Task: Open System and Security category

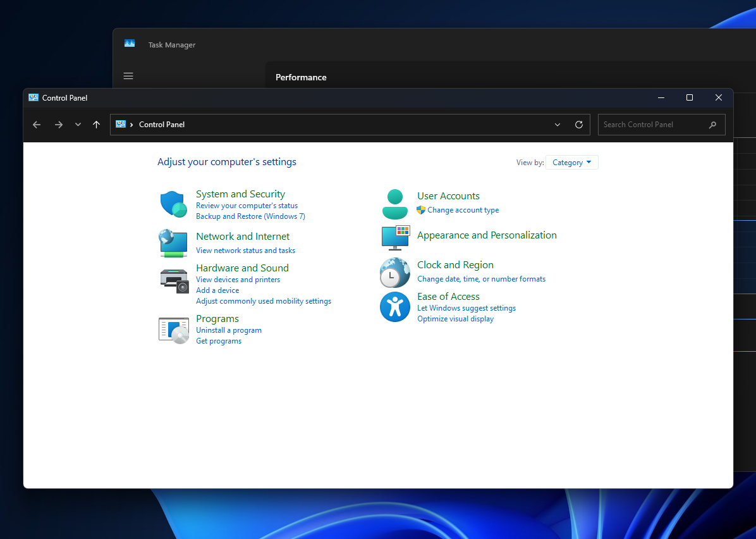Action: (x=241, y=194)
